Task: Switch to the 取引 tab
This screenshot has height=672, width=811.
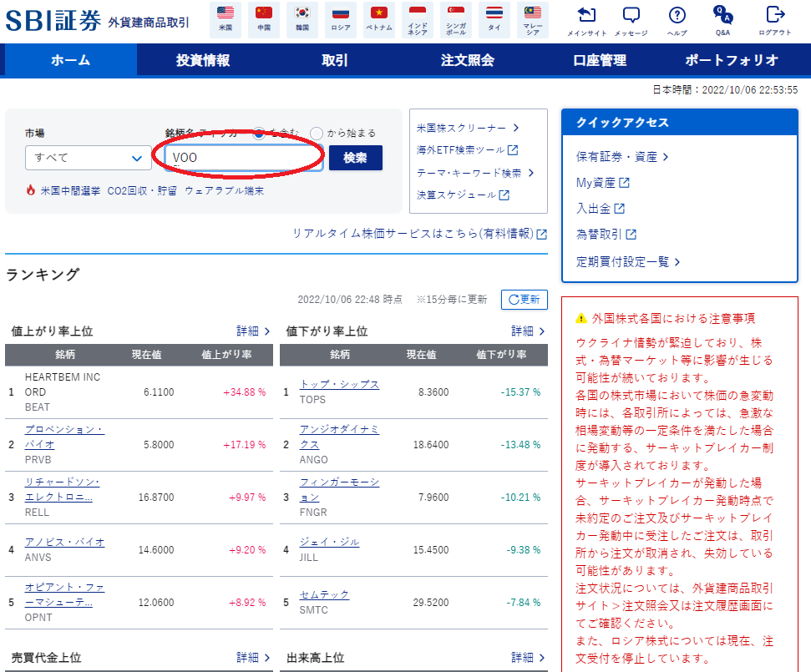Action: [x=332, y=60]
